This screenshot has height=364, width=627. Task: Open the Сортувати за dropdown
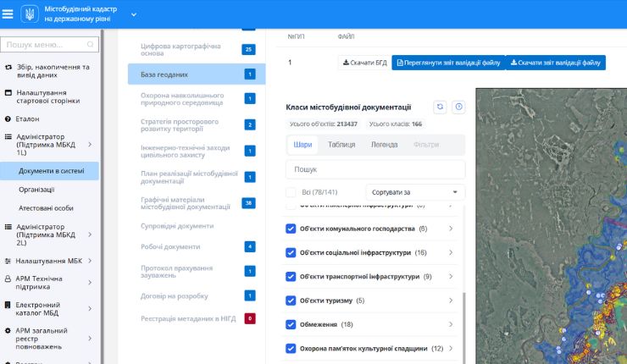[x=415, y=192]
